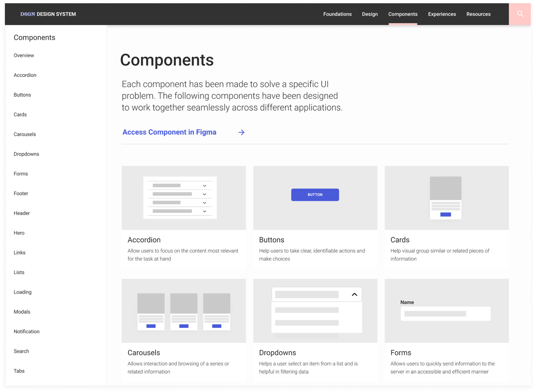Click the Components sidebar heading
Viewport: 536px width, 392px height.
coord(34,37)
